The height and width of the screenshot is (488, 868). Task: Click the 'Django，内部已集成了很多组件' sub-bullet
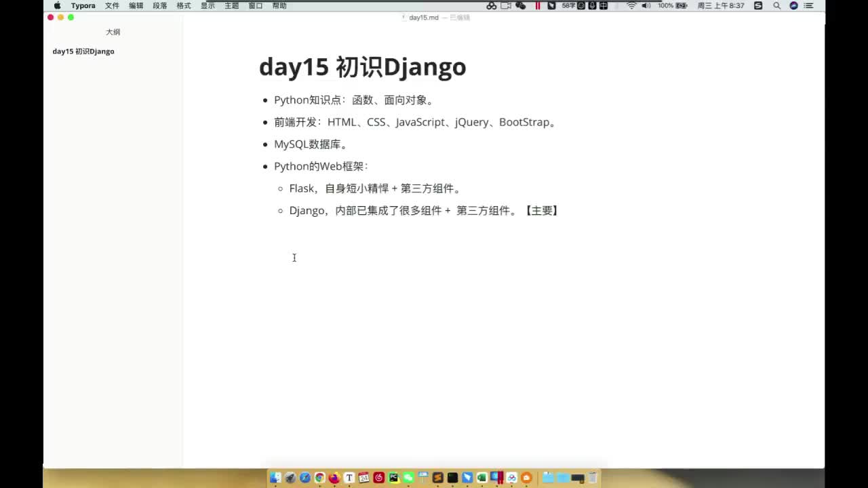click(425, 211)
